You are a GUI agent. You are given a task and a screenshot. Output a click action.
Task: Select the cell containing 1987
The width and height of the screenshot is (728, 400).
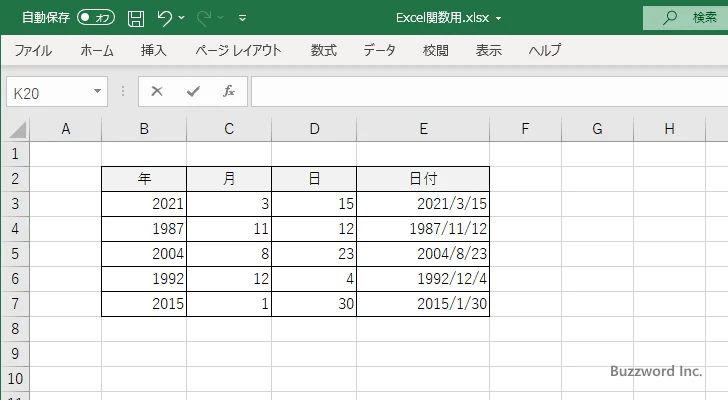coord(144,229)
